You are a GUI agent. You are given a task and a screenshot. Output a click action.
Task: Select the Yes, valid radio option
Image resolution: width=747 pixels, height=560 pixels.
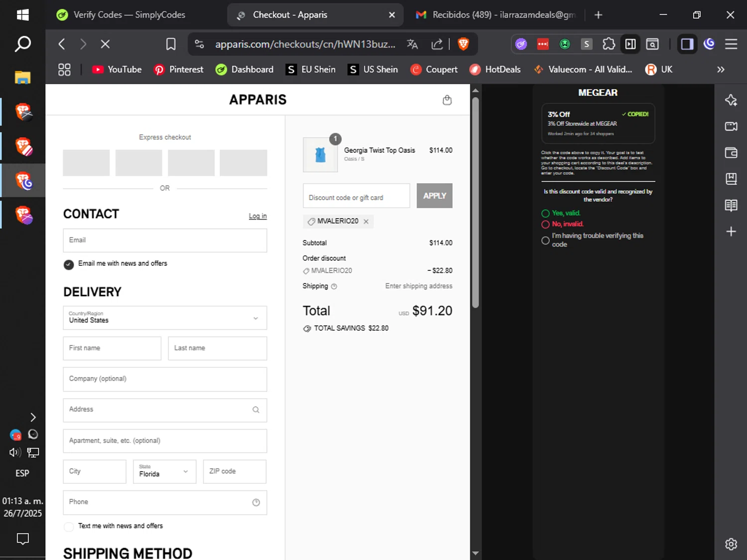pos(545,214)
